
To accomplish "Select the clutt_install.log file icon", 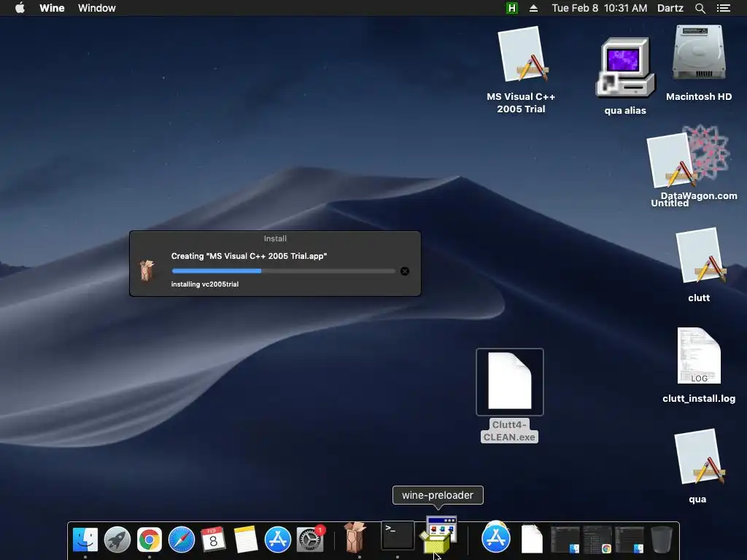I will 699,356.
